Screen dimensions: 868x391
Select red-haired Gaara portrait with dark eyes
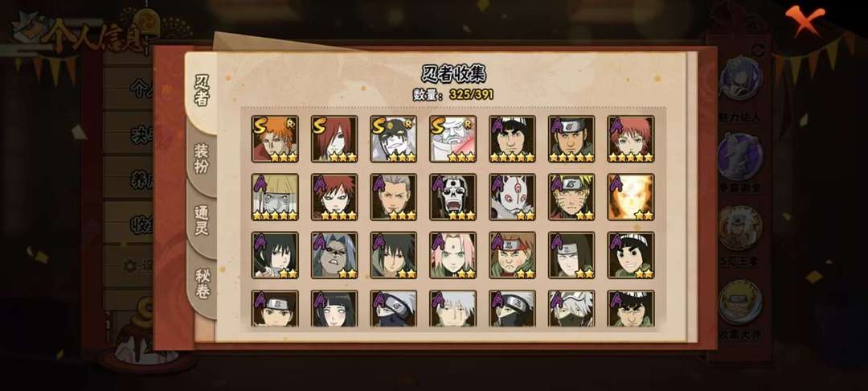pos(334,196)
